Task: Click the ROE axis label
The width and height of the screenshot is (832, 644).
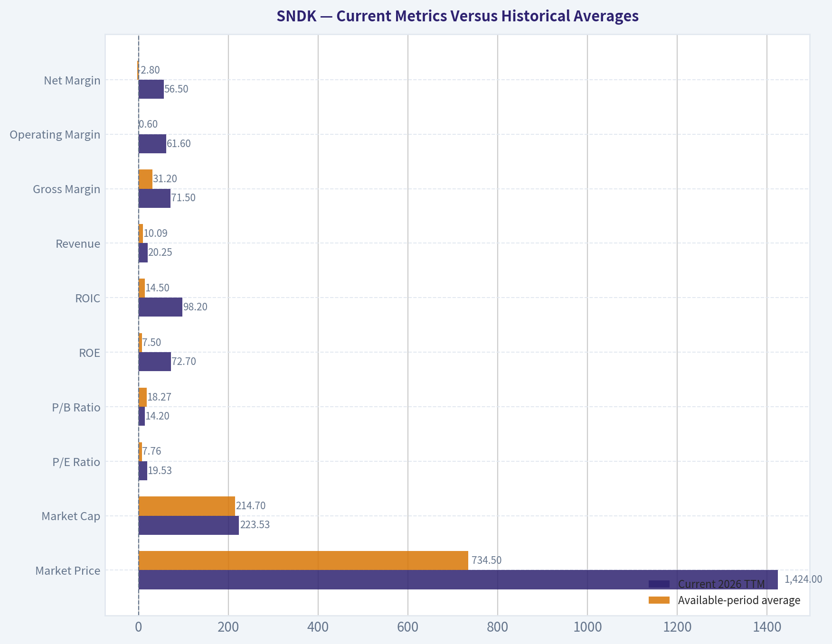Action: pyautogui.click(x=90, y=353)
